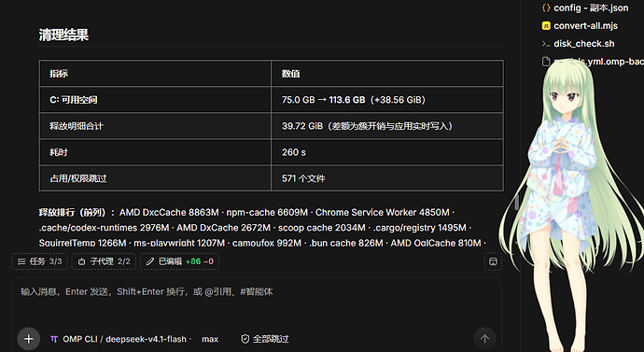Screen dimensions: 644x352
Task: Toggle the 全部跳过 permission mode
Action: (265, 339)
